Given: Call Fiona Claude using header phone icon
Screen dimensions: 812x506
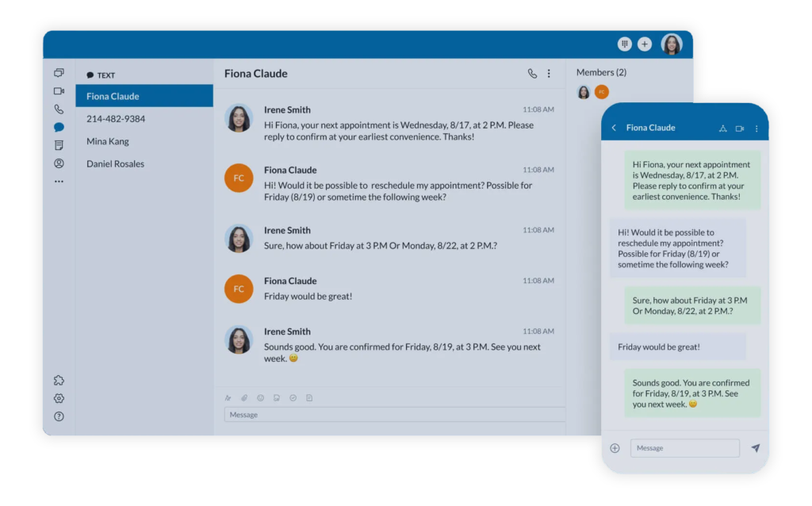Looking at the screenshot, I should (x=532, y=74).
